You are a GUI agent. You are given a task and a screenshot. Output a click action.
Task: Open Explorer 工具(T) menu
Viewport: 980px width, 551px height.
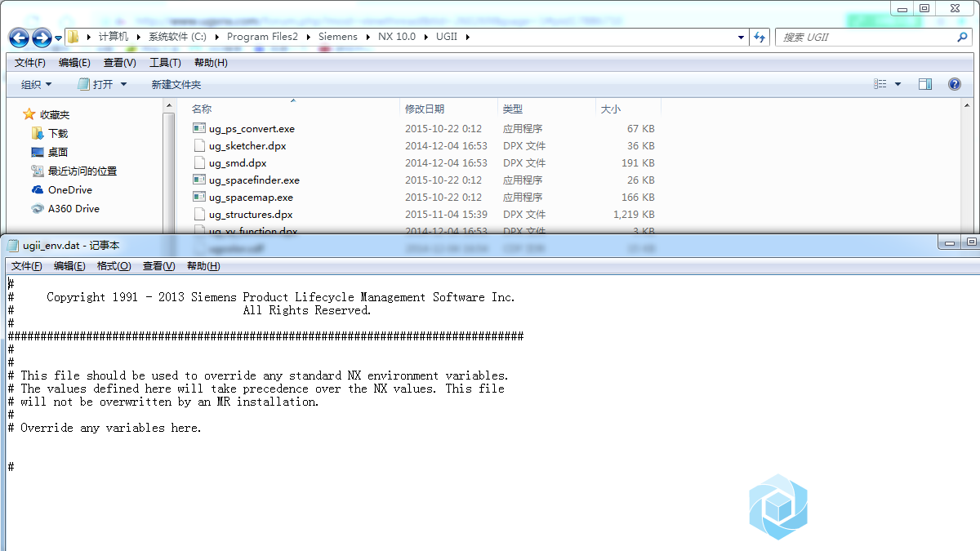tap(165, 63)
